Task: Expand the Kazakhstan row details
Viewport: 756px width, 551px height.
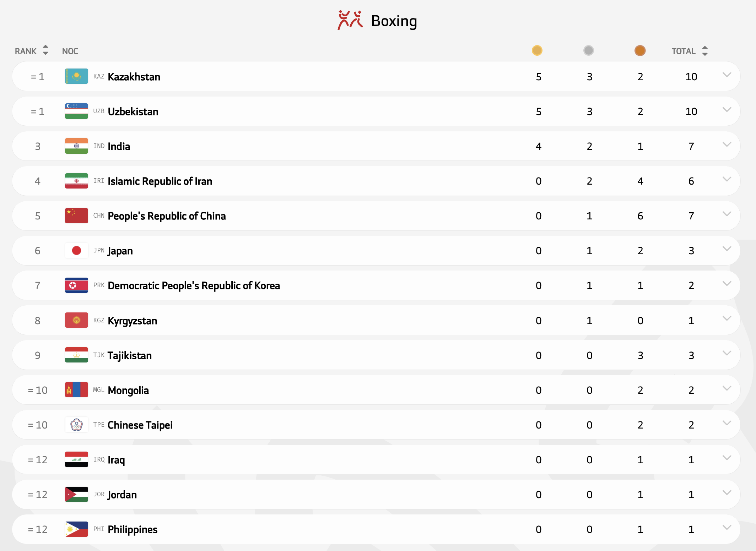Action: click(x=727, y=75)
